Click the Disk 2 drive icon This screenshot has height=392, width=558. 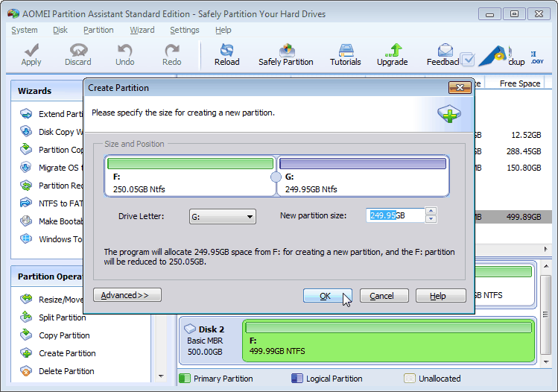[190, 328]
